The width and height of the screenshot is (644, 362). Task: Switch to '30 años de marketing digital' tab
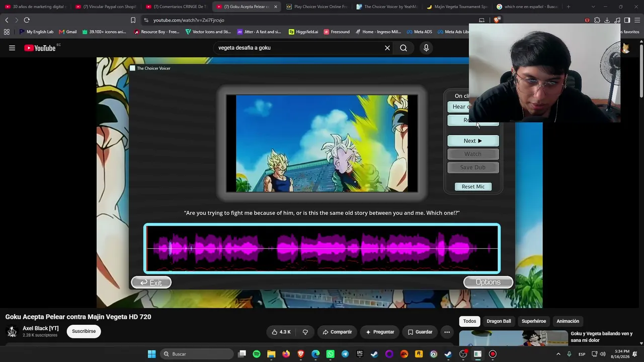point(35,7)
